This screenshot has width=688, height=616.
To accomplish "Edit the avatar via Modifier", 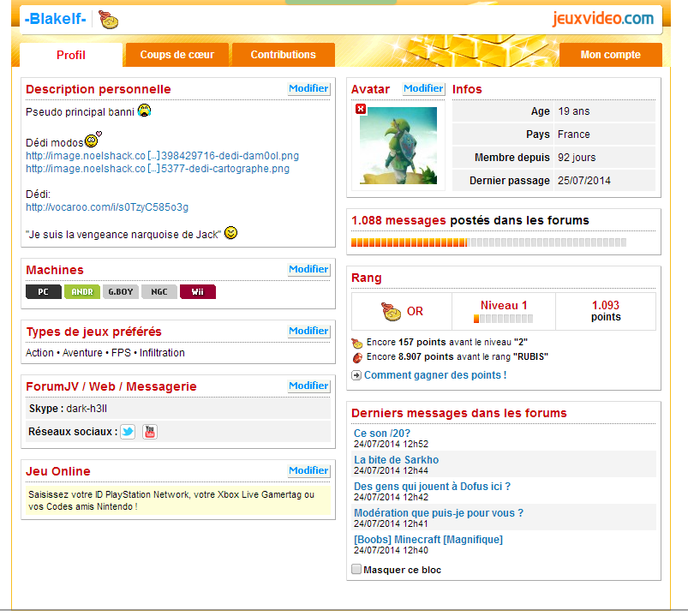I will coord(423,89).
